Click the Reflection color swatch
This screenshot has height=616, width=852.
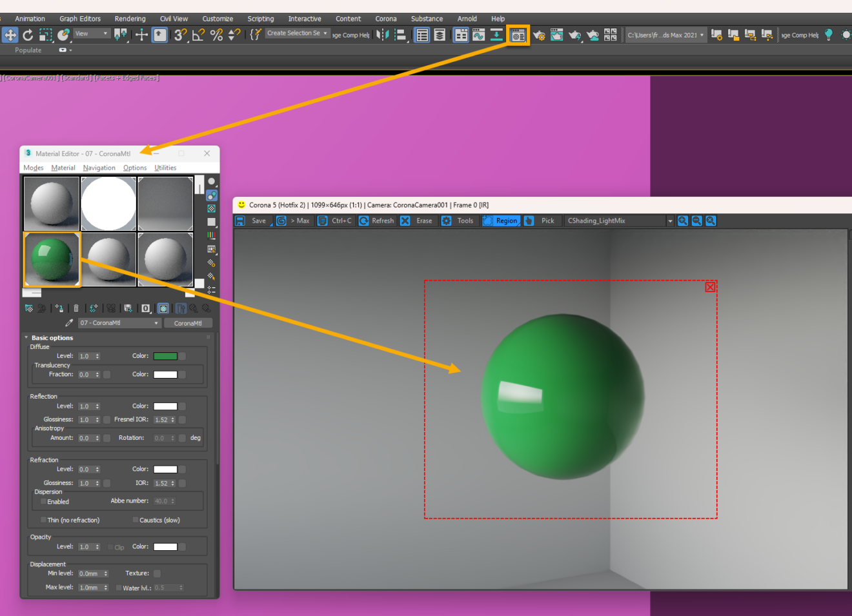coord(165,406)
